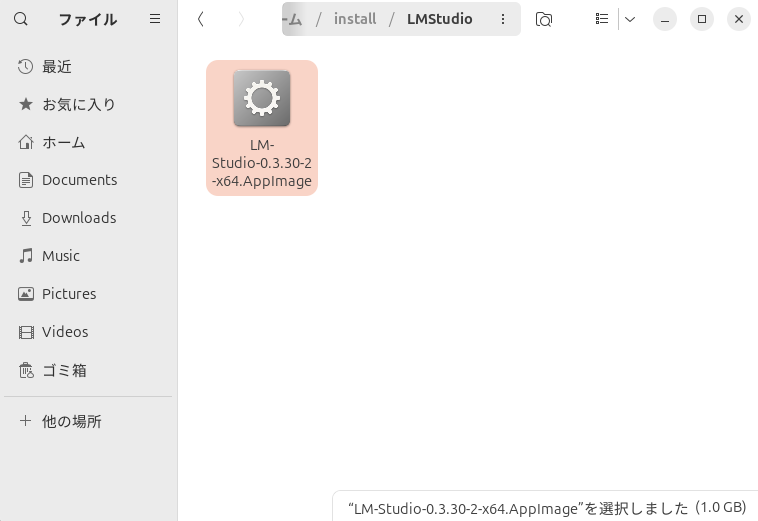Click the LMStudio path breadcrumb
This screenshot has width=758, height=521.
(439, 19)
